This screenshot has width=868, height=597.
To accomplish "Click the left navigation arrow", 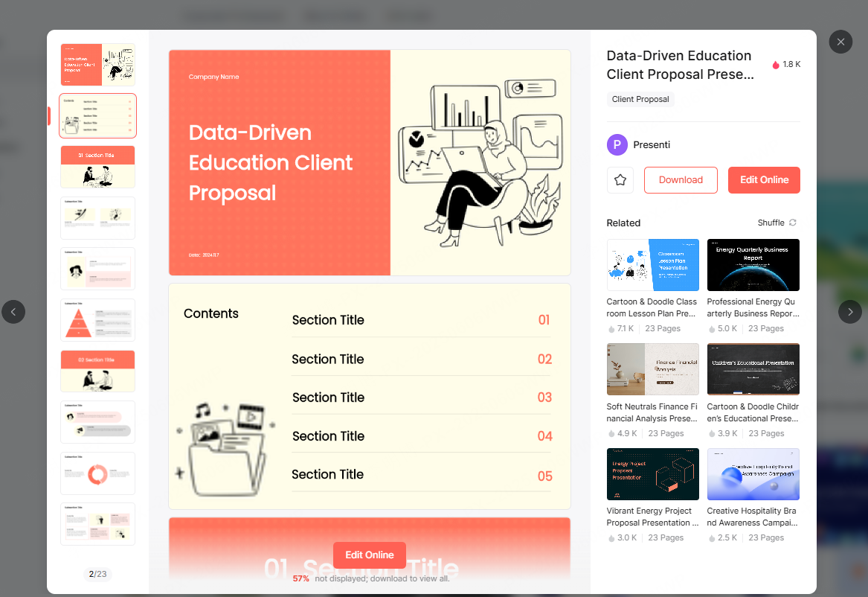I will coord(13,312).
